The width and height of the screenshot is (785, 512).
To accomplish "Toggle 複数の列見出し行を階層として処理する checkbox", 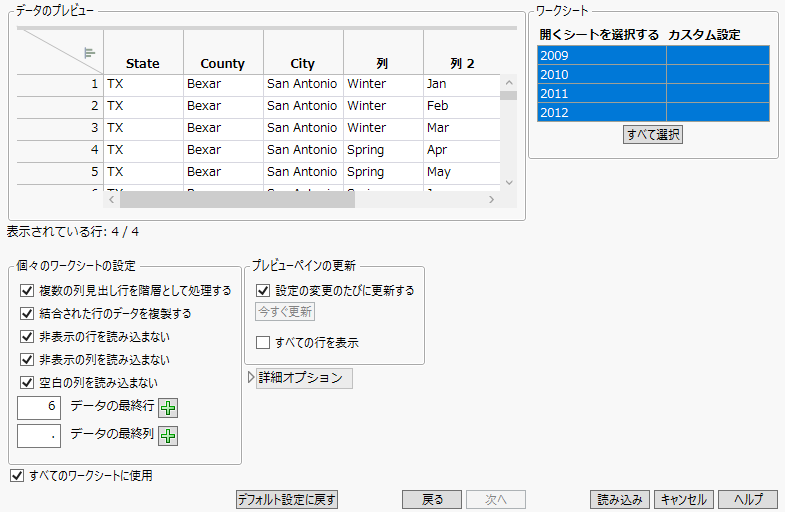I will tap(27, 291).
